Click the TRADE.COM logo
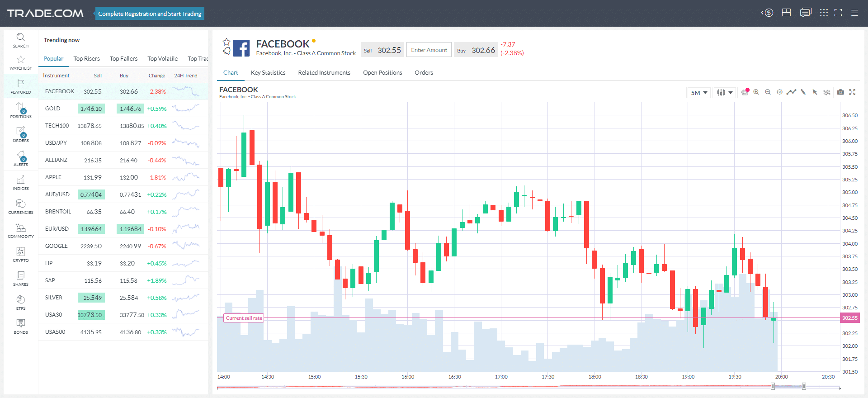 pos(45,13)
